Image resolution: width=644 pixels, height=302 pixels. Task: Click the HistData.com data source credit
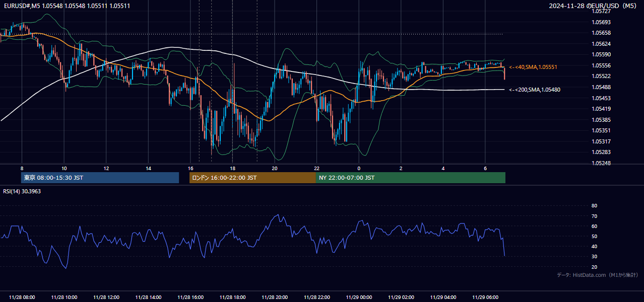pyautogui.click(x=597, y=275)
